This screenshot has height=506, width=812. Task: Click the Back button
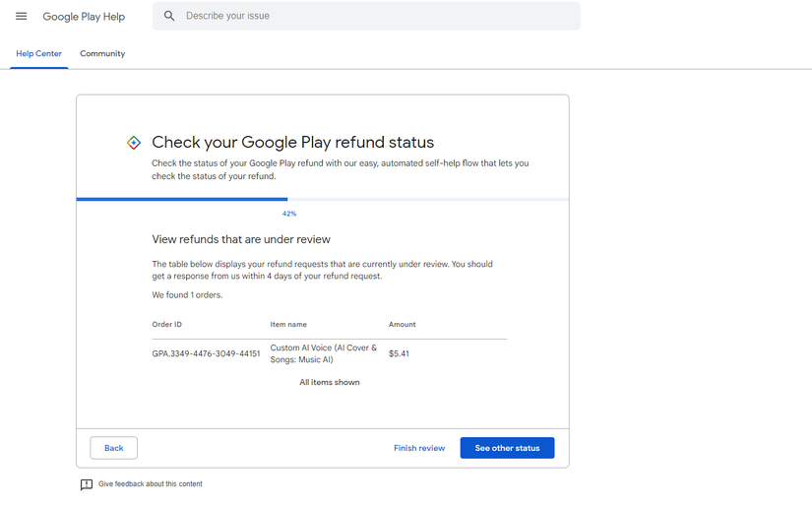click(114, 448)
